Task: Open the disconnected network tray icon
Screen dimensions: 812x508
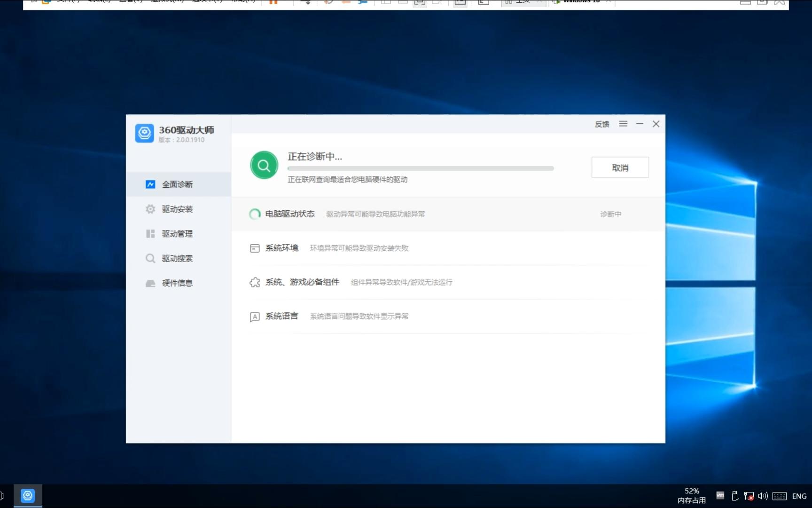Action: 749,496
